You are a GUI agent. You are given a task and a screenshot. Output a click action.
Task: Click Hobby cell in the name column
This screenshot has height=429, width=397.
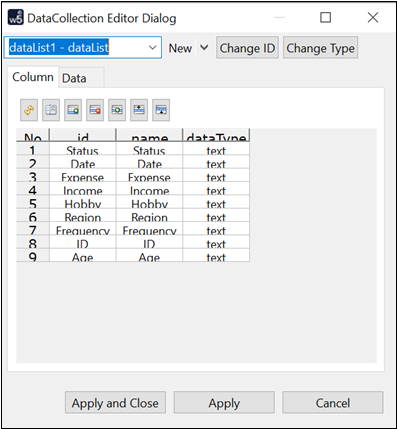click(x=149, y=202)
